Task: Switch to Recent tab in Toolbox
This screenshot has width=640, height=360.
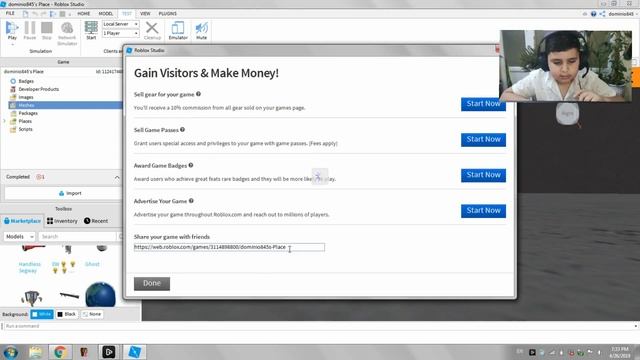Action: [96, 221]
